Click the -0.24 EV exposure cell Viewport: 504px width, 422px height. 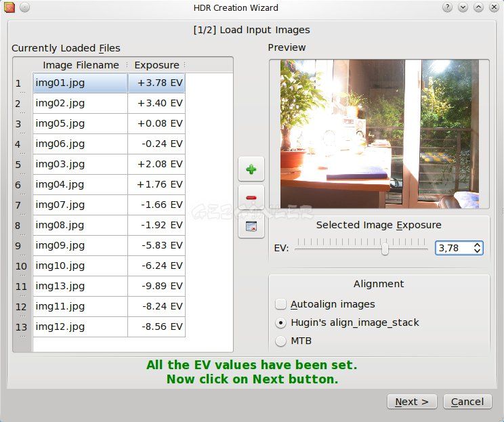[156, 144]
